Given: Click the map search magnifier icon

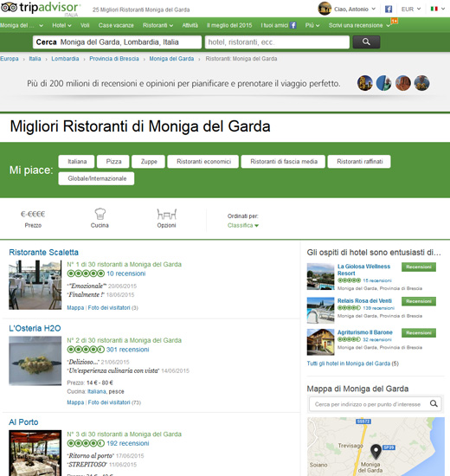Looking at the screenshot, I should (434, 404).
